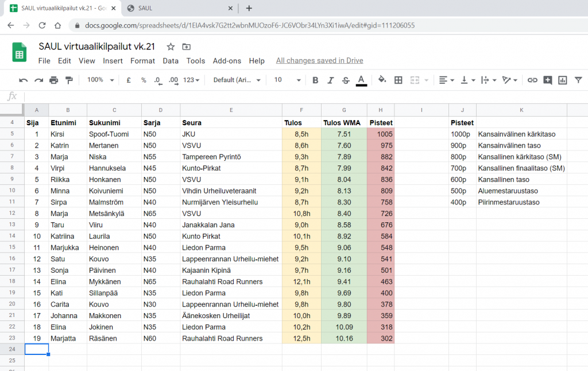
Task: Click the Merge cells icon
Action: pyautogui.click(x=415, y=80)
